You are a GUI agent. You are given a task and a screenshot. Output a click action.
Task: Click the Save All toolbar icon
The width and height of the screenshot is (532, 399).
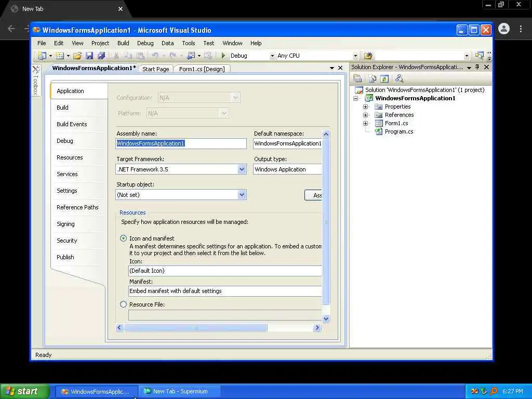(101, 56)
